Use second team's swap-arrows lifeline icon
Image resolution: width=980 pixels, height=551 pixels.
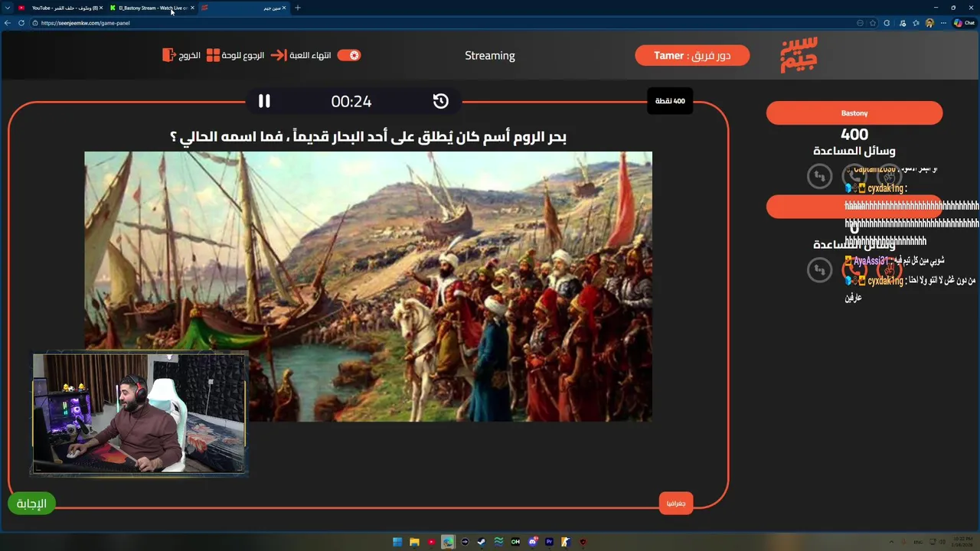pyautogui.click(x=819, y=269)
